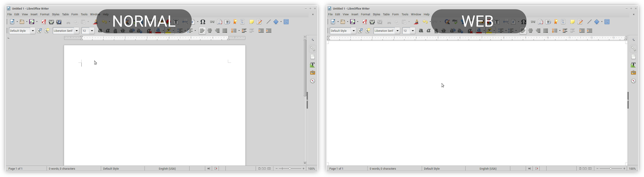Click New document icon in left Normal window

coord(12,22)
